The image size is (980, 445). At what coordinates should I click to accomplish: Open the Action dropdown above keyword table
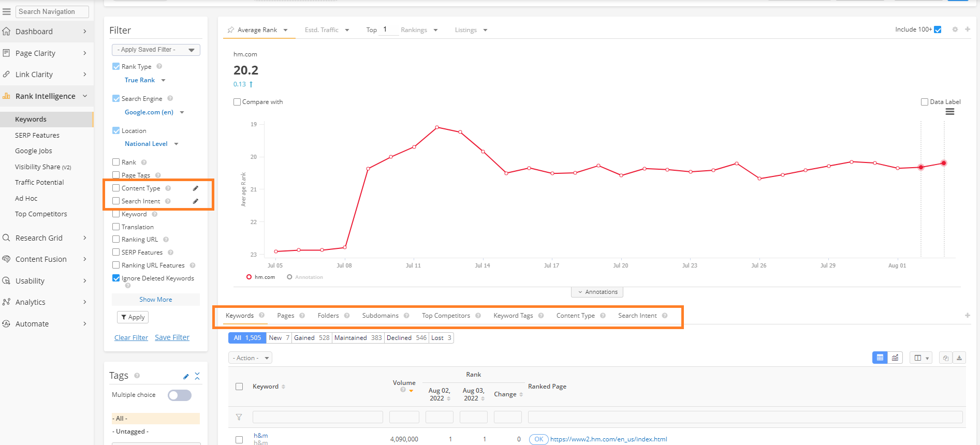[x=250, y=358]
